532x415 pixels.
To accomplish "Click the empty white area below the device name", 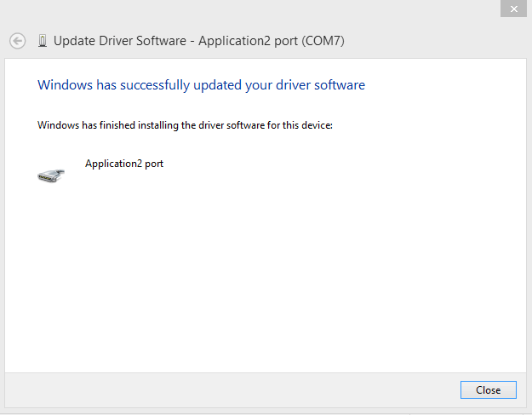I will coord(266,272).
